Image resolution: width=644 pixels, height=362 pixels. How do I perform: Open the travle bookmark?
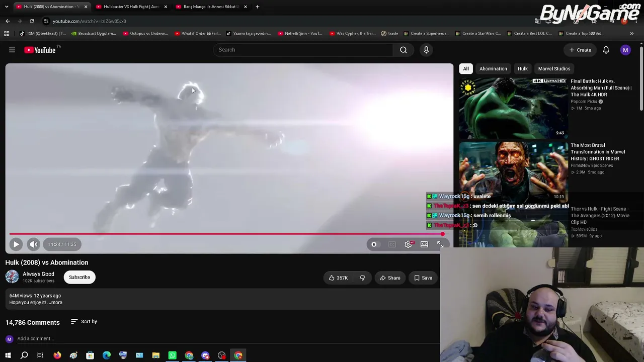pyautogui.click(x=389, y=34)
